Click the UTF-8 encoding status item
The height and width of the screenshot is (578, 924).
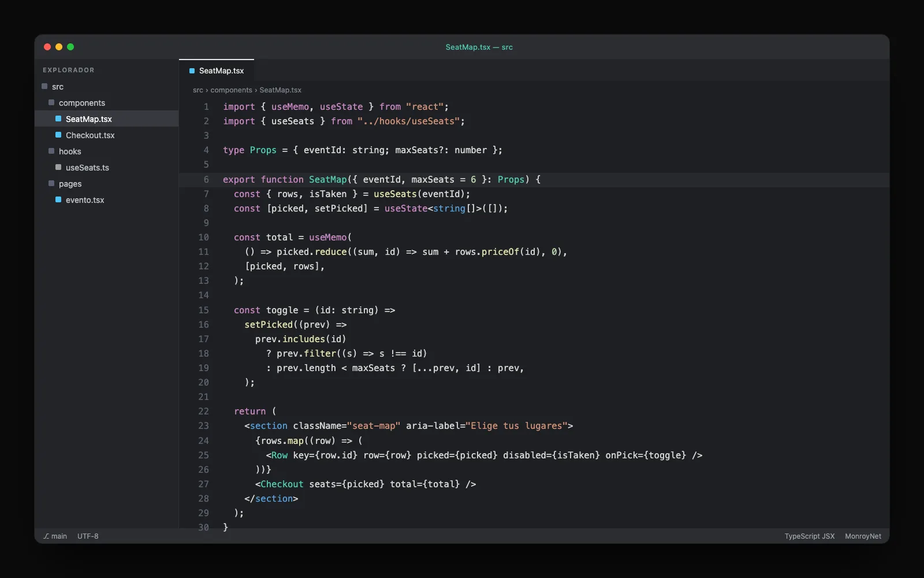click(x=88, y=536)
